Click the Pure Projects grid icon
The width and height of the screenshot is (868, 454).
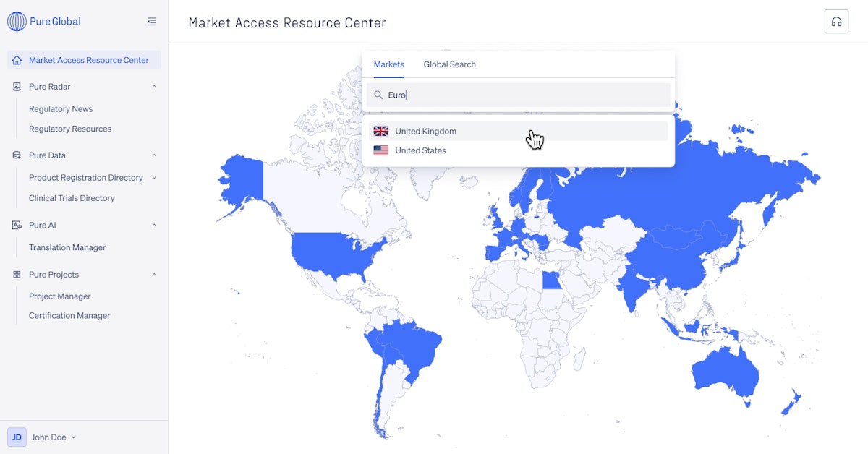[x=16, y=274]
